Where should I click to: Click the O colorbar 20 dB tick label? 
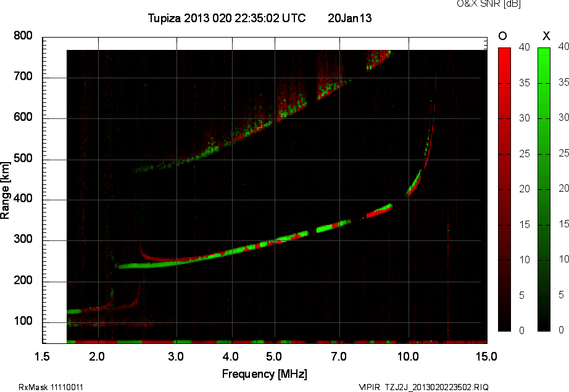coord(524,189)
